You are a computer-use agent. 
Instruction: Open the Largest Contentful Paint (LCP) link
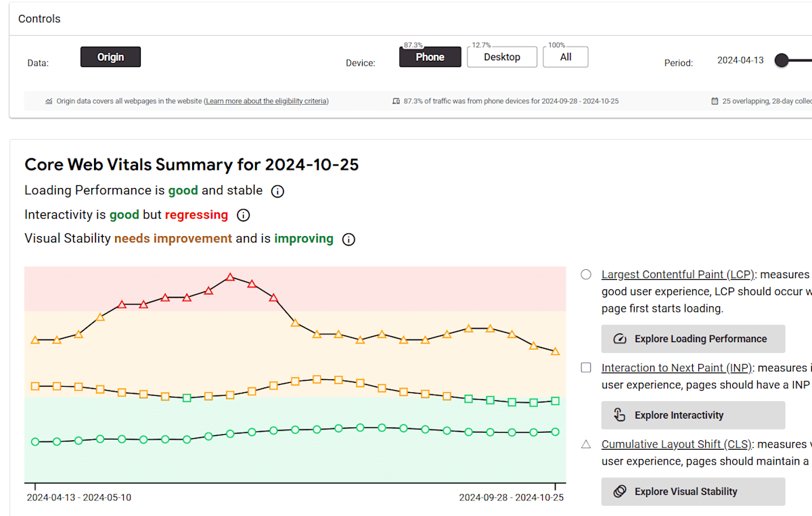pos(678,275)
